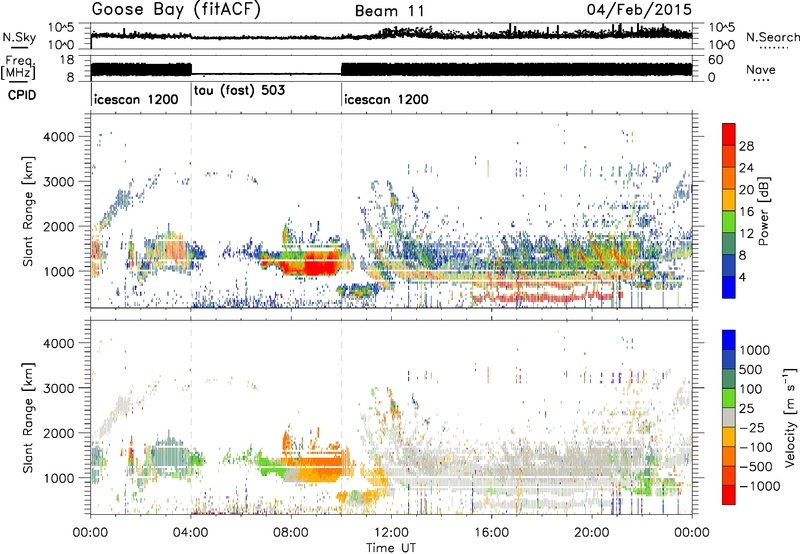Click the '4000' tick of the power panel

coord(58,137)
